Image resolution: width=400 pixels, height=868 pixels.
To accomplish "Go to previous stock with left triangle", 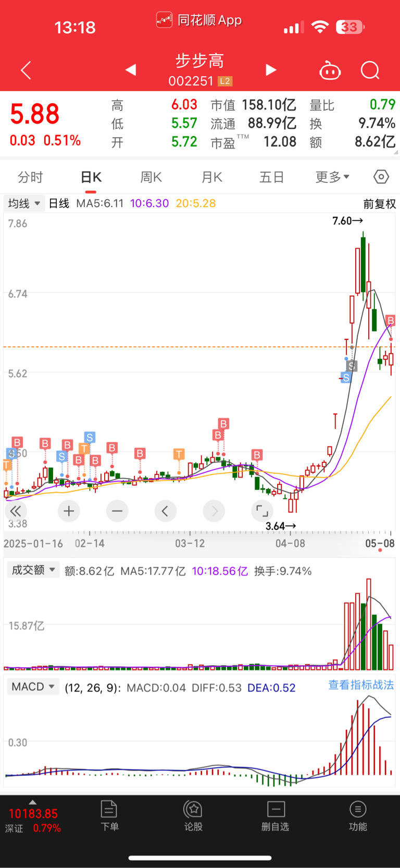I will [x=131, y=70].
